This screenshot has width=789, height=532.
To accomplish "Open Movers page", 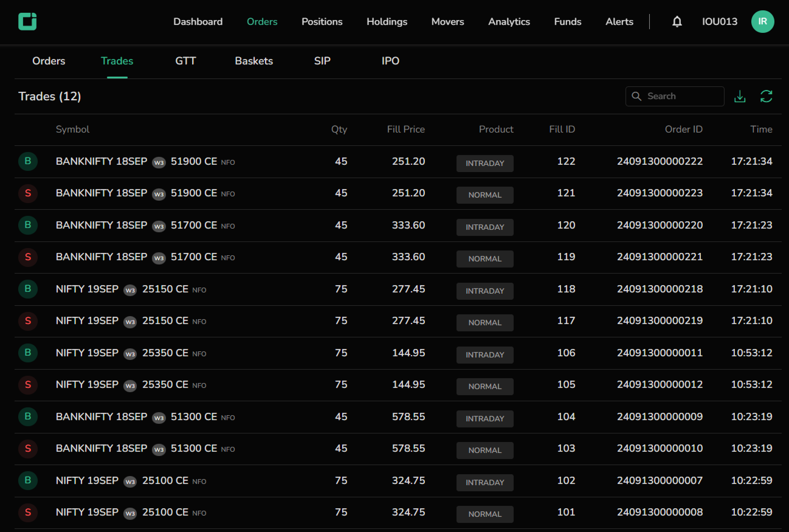I will point(447,21).
